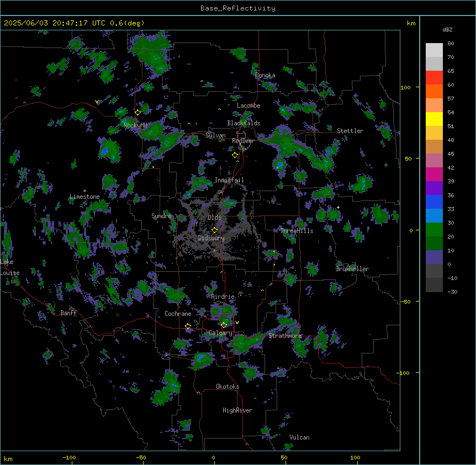
Task: Click the Stettler town label
Action: (x=350, y=131)
